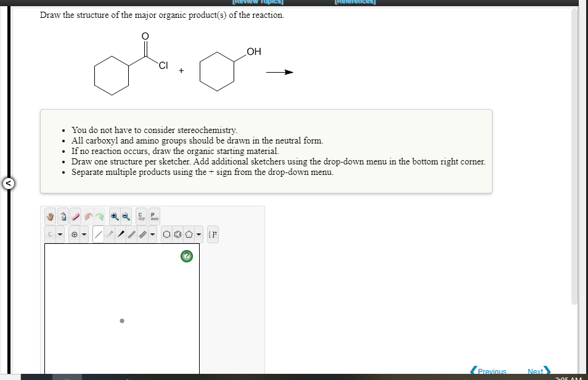
Task: Click the Paste icon in the sketcher
Action: pos(153,217)
